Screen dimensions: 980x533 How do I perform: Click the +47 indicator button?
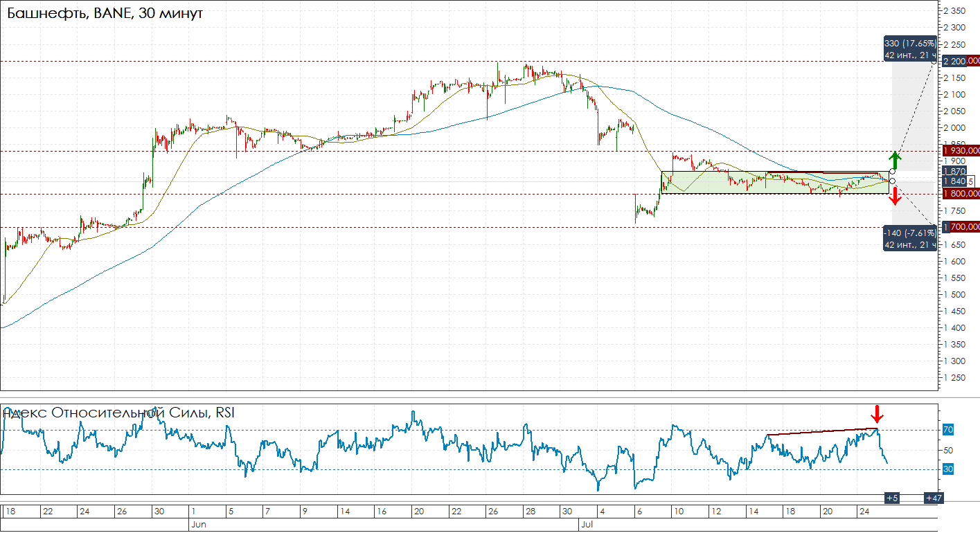coord(933,498)
